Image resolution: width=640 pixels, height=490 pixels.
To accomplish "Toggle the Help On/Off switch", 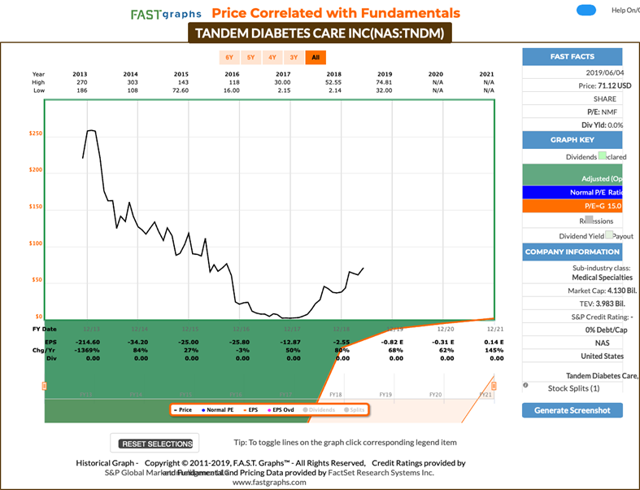I will [586, 11].
